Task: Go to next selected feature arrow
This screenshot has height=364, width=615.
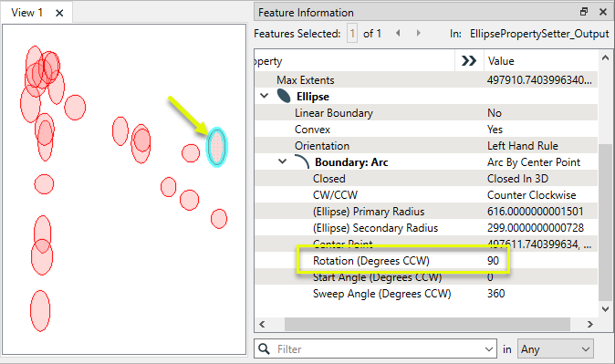Action: (x=419, y=33)
